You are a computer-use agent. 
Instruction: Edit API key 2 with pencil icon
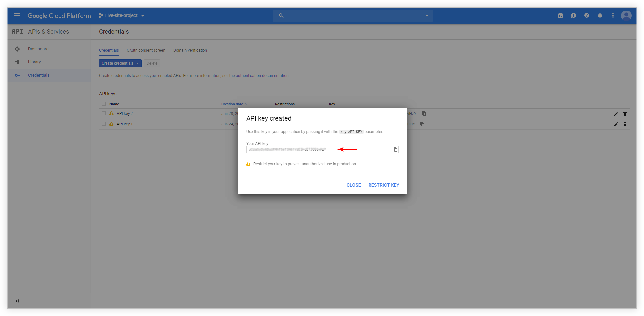tap(616, 114)
